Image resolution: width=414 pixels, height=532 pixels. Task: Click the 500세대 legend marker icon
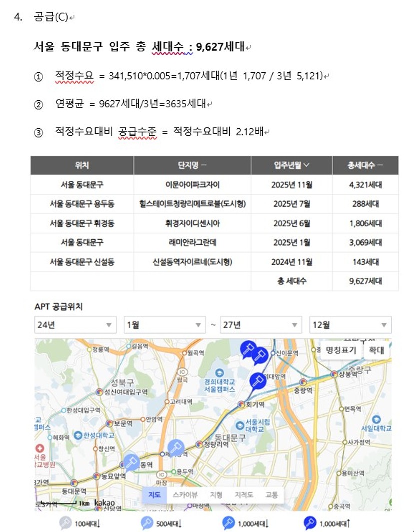(x=147, y=523)
